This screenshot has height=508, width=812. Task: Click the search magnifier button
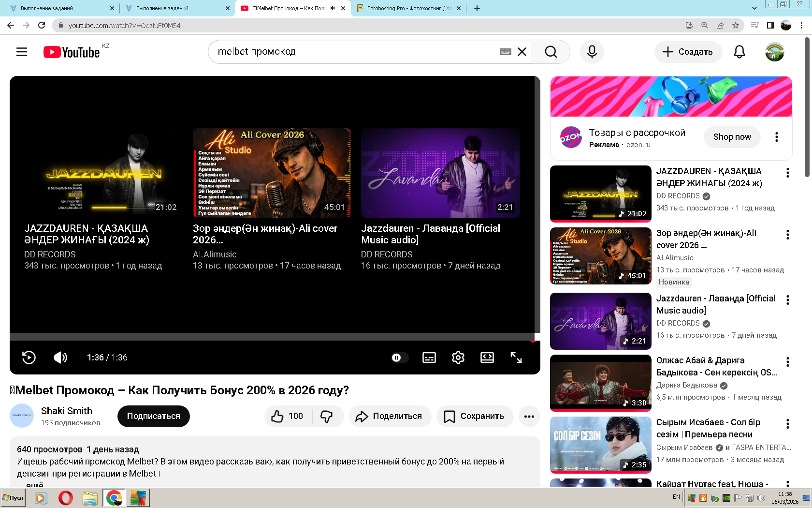551,52
